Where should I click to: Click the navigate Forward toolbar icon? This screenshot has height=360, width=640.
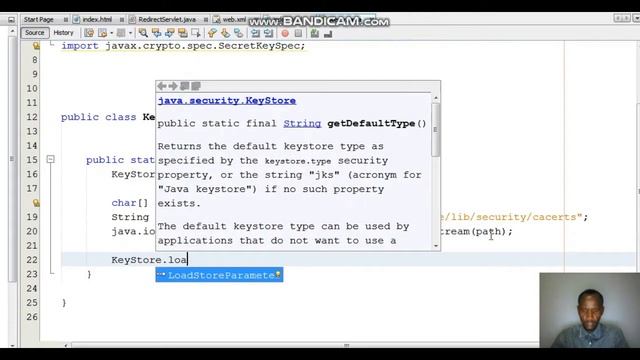tap(121, 33)
